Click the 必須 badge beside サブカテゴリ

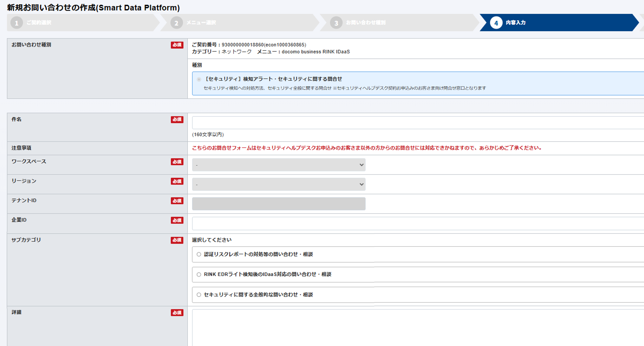point(177,240)
